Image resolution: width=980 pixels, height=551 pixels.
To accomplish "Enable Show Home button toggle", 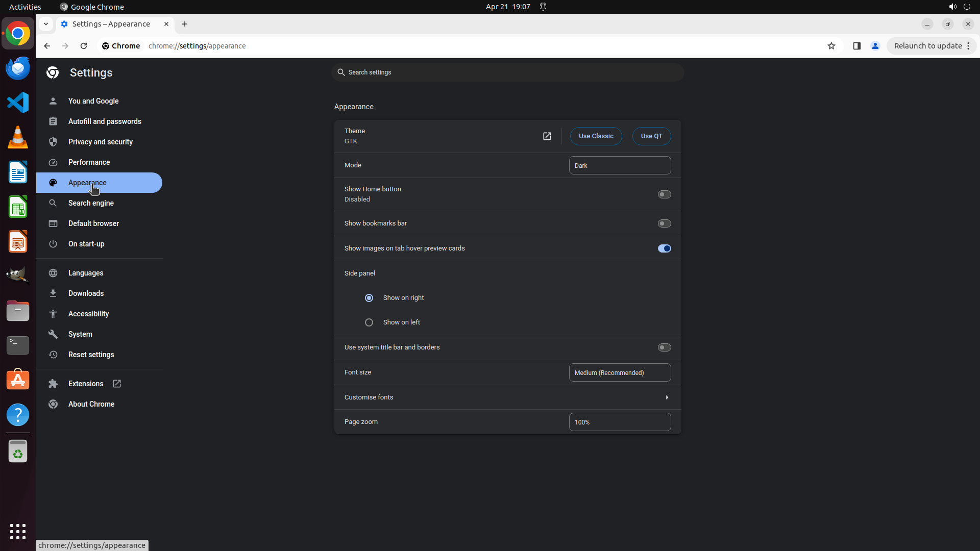I will coord(664,194).
